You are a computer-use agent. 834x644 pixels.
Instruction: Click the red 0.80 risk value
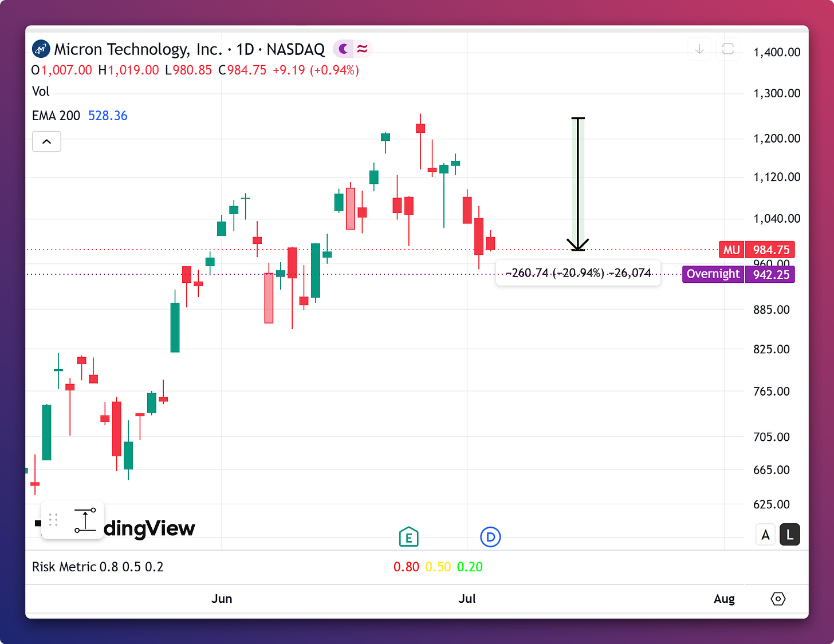point(406,567)
